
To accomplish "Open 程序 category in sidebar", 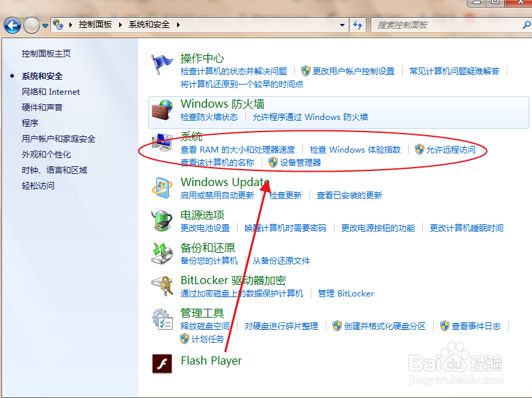I will 30,123.
